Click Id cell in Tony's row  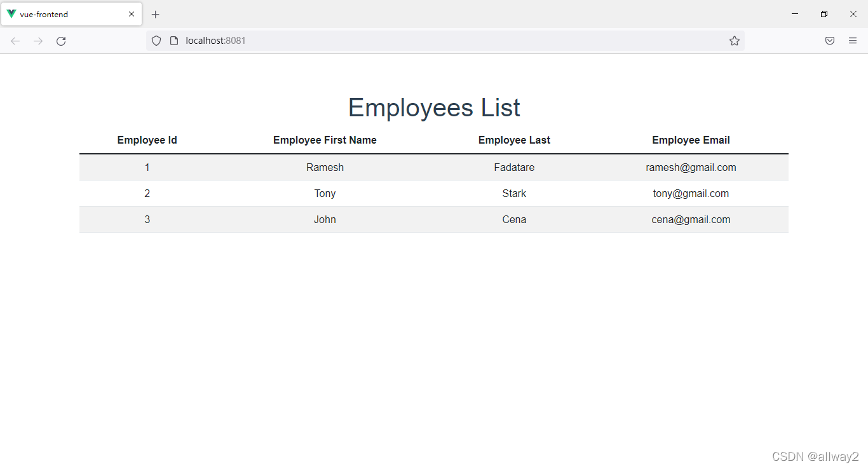(x=147, y=194)
